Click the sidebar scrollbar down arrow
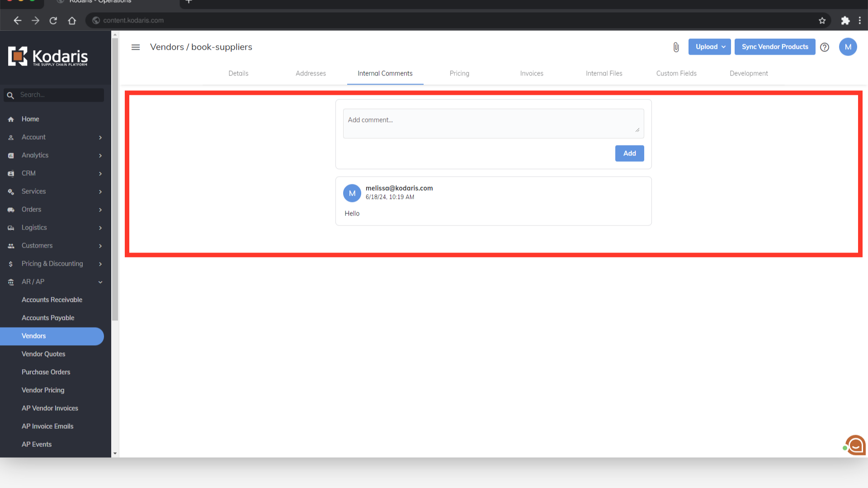Viewport: 868px width, 488px height. (x=115, y=453)
